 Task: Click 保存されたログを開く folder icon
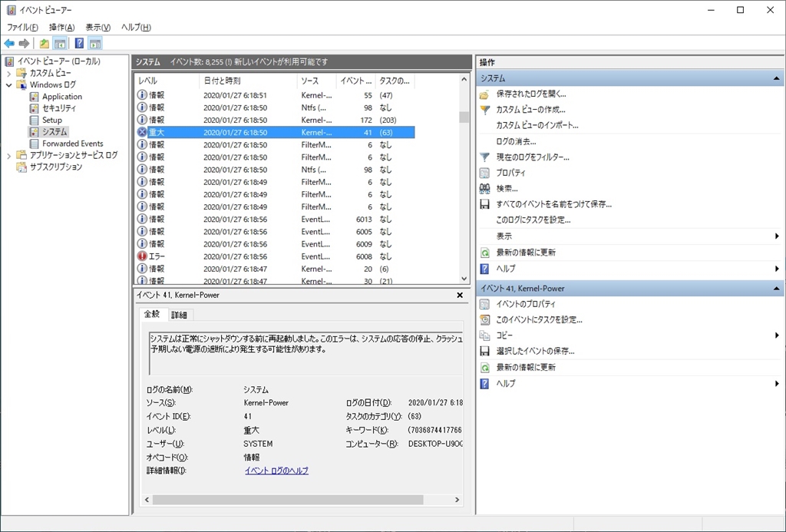point(484,94)
